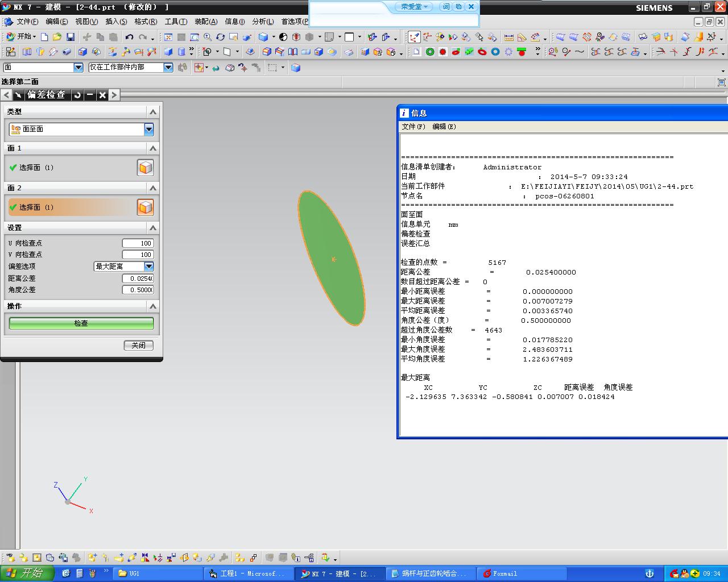Click the Fit view icon

click(x=168, y=37)
